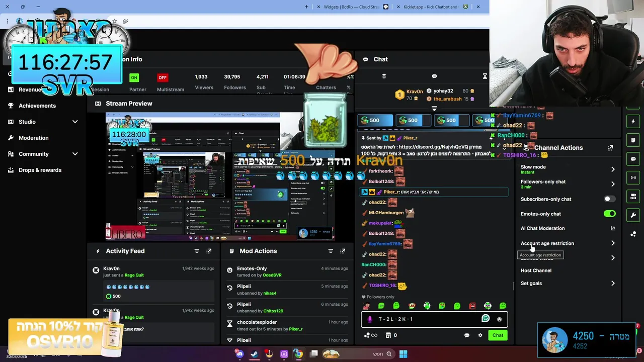Open Moderation in left sidebar
The width and height of the screenshot is (644, 362).
click(x=34, y=138)
